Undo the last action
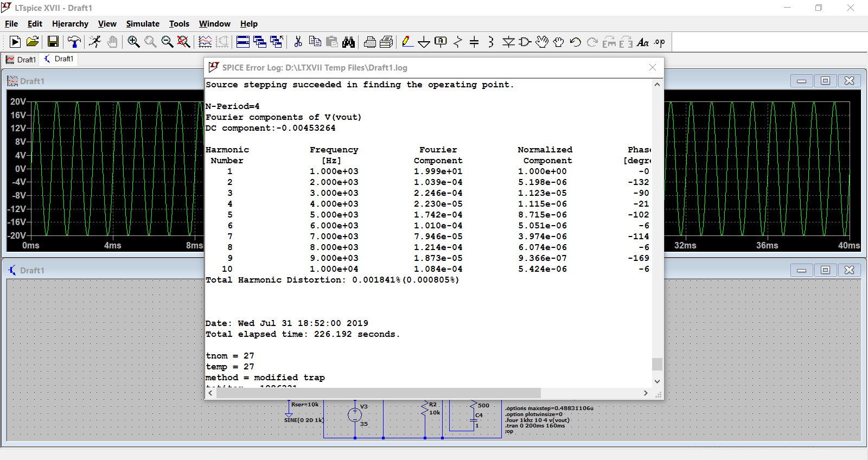This screenshot has width=868, height=460. coord(576,42)
